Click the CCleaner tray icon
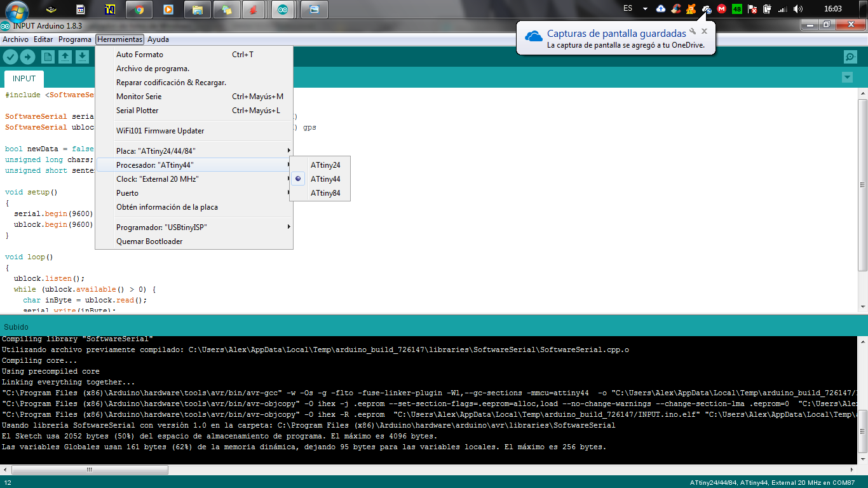 click(676, 9)
